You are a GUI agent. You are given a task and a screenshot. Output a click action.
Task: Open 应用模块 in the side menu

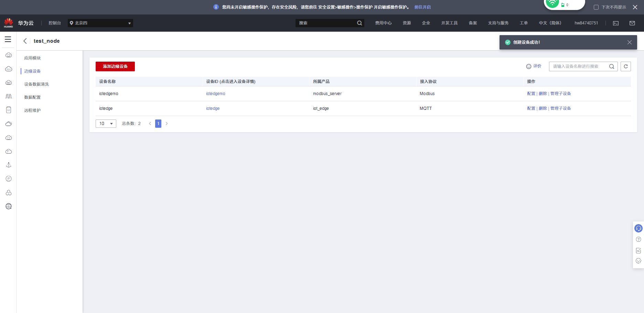[32, 58]
